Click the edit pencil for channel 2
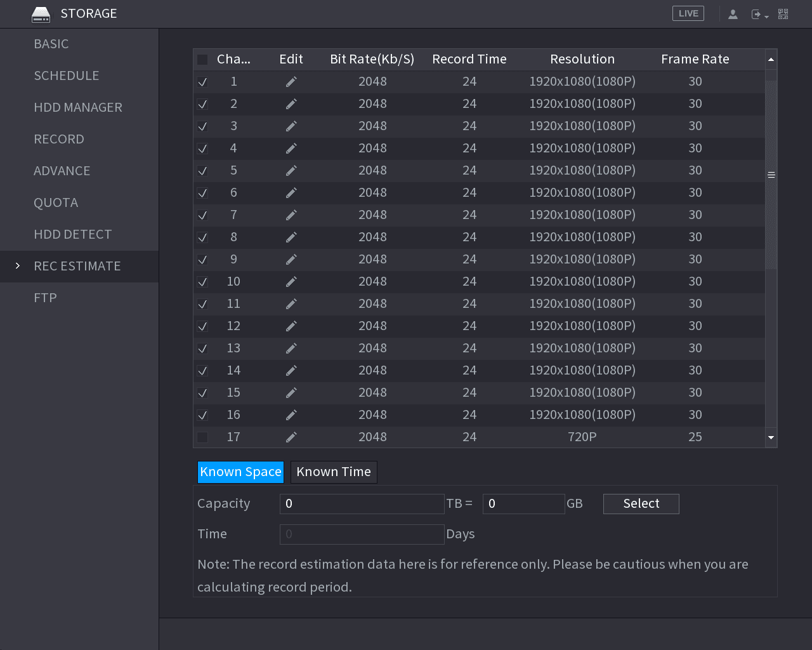This screenshot has height=650, width=812. pos(291,104)
